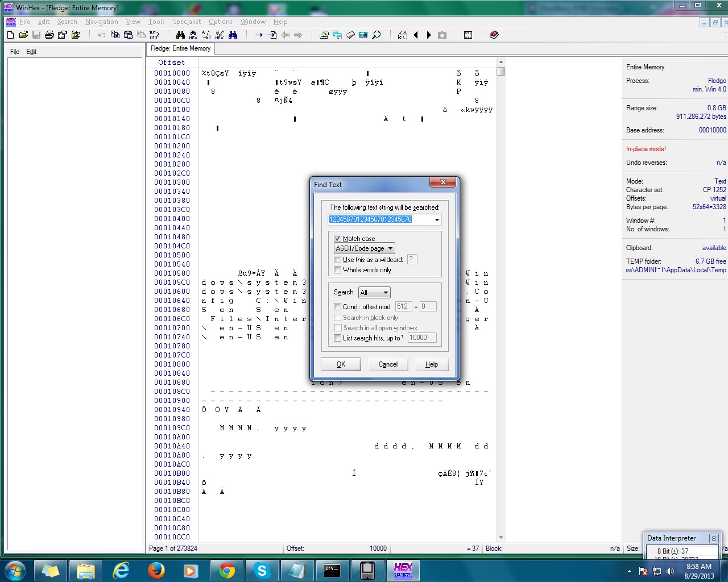Click the Copy block toolbar icon

click(x=115, y=35)
